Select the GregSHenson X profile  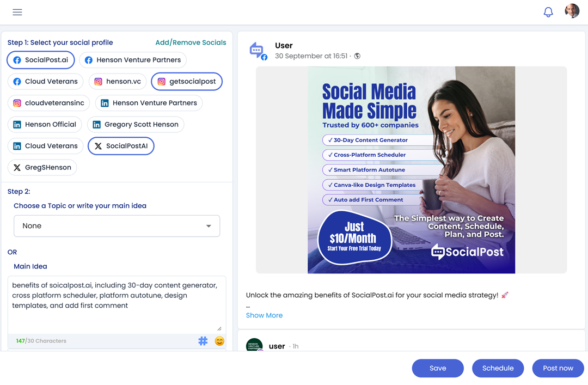[42, 168]
